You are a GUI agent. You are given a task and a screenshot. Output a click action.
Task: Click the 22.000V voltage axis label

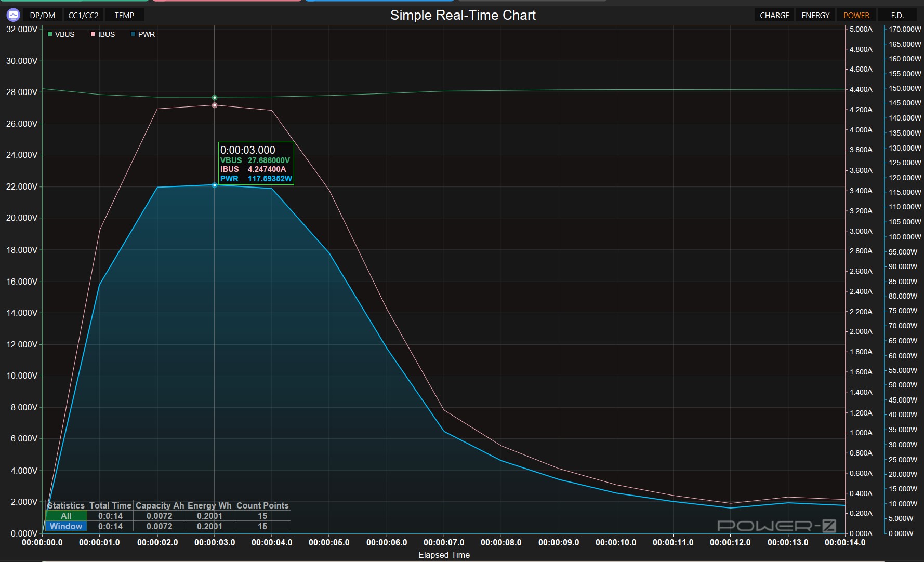(22, 186)
